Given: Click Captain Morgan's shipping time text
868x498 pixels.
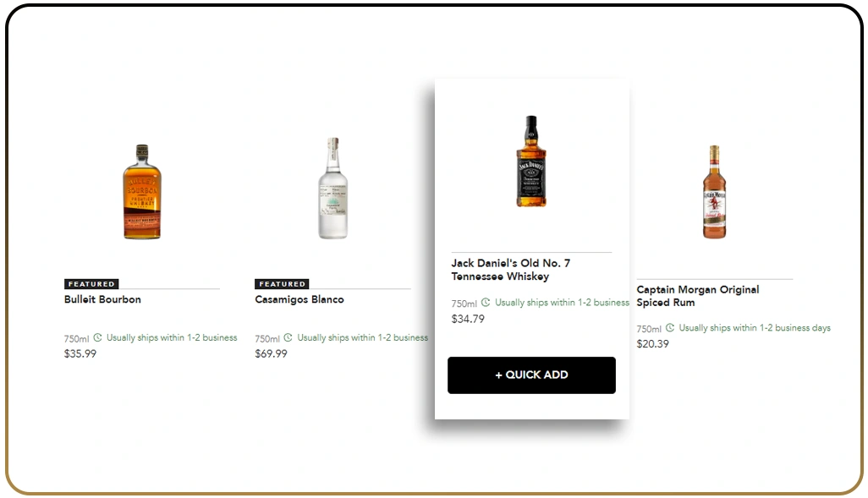Looking at the screenshot, I should tap(755, 327).
